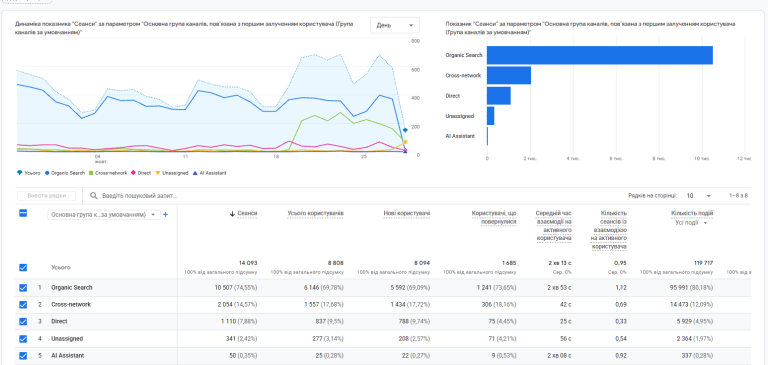Viewport: 768px width, 365px height.
Task: Toggle Усього legend series marker
Action: 20,173
